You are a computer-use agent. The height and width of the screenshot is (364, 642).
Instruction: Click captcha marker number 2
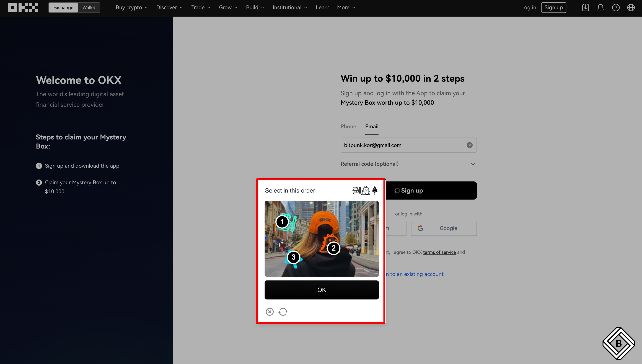coord(333,248)
